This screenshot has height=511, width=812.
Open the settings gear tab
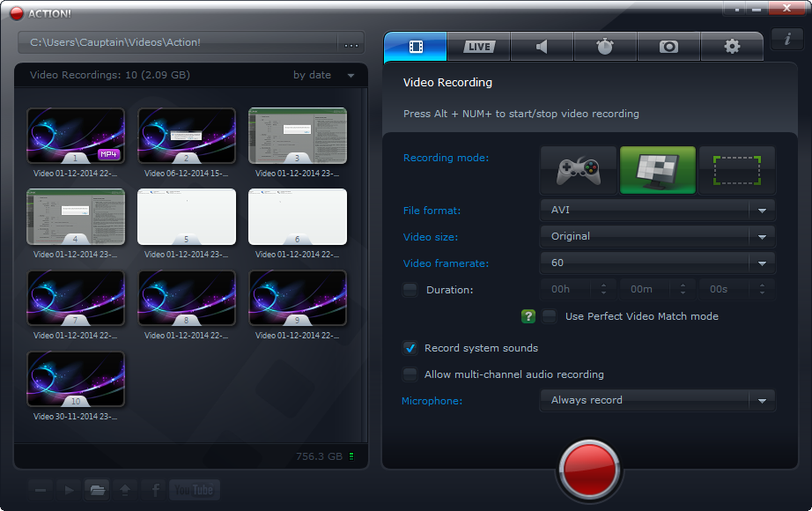click(x=732, y=47)
